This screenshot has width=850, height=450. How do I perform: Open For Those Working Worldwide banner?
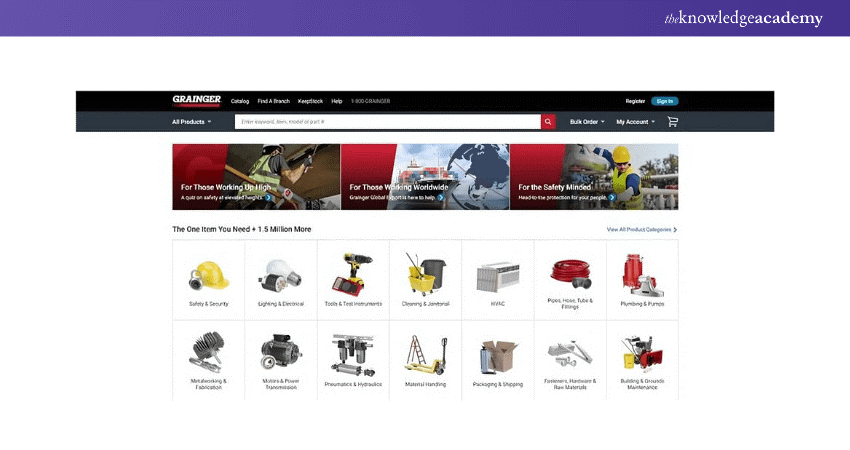pos(425,177)
